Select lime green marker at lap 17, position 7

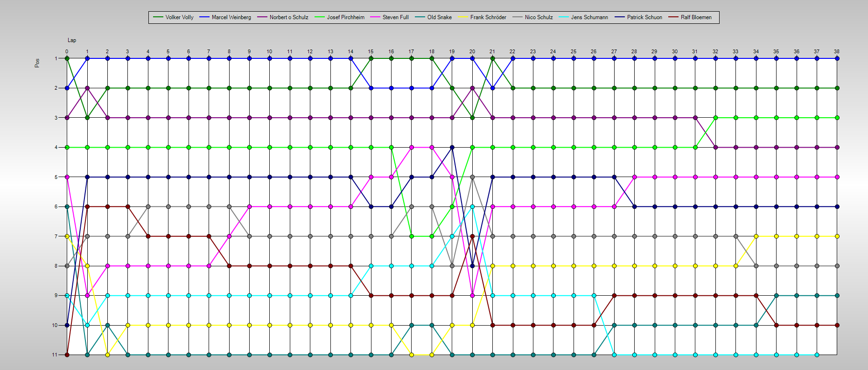(412, 236)
